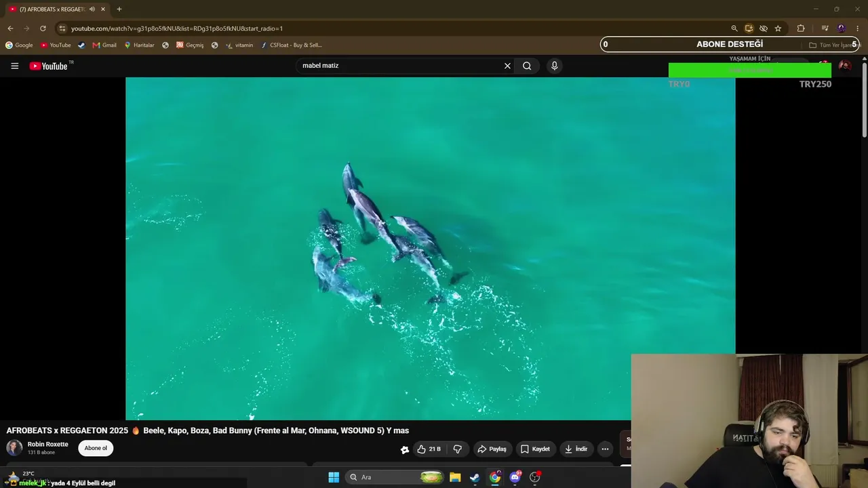Open the browser extensions puzzle menu
Image resolution: width=868 pixels, height=488 pixels.
(x=801, y=28)
